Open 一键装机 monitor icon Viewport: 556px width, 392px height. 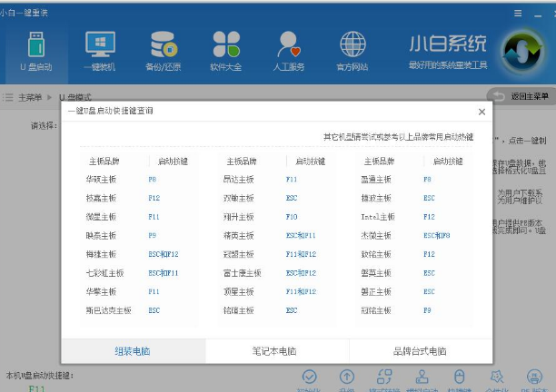(x=100, y=47)
